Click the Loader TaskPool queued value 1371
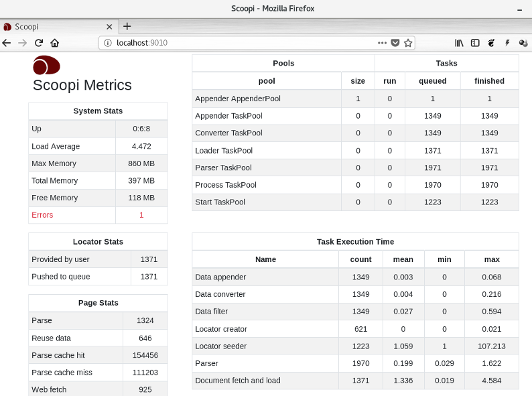Screen dimensions: 532x396 (x=433, y=151)
